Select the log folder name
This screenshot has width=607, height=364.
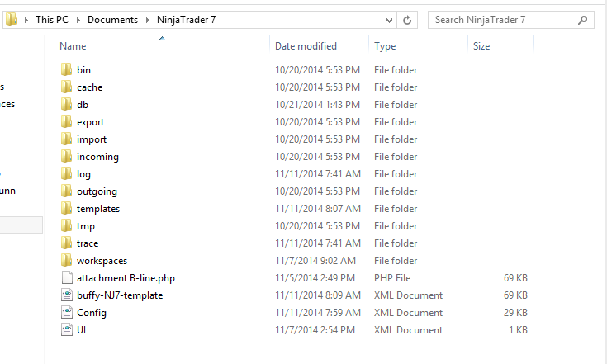tap(83, 174)
